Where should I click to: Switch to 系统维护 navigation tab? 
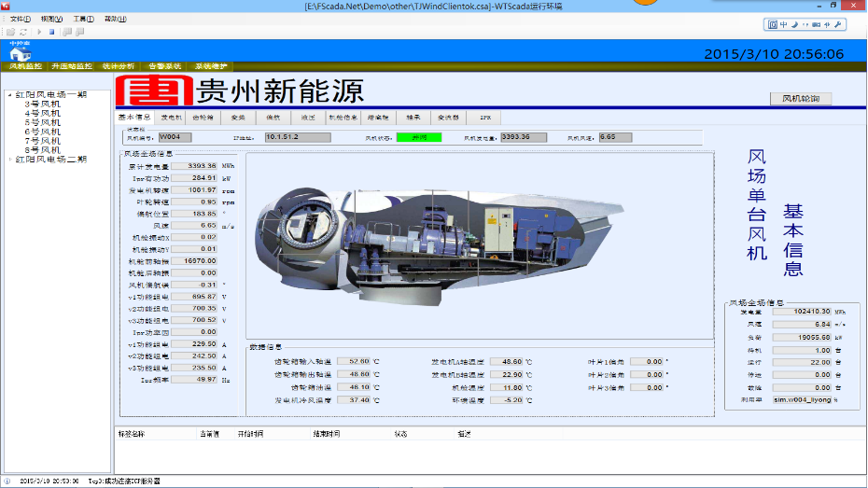210,66
